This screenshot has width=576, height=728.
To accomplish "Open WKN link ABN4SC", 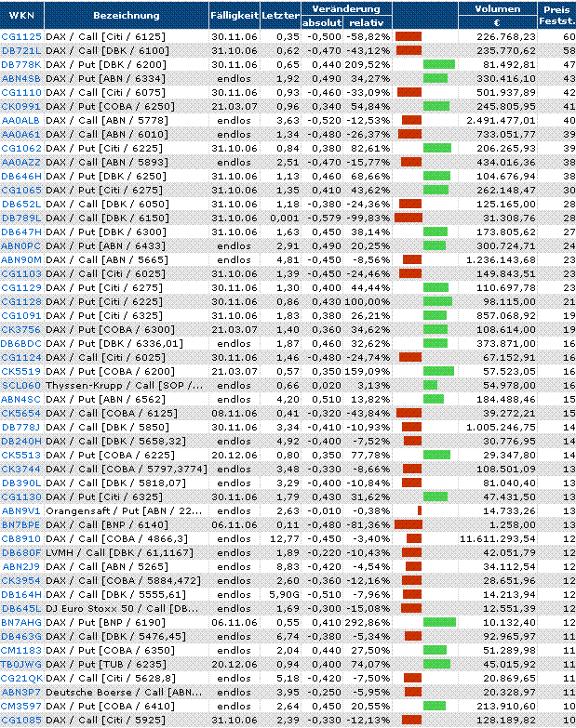I will pos(21,399).
